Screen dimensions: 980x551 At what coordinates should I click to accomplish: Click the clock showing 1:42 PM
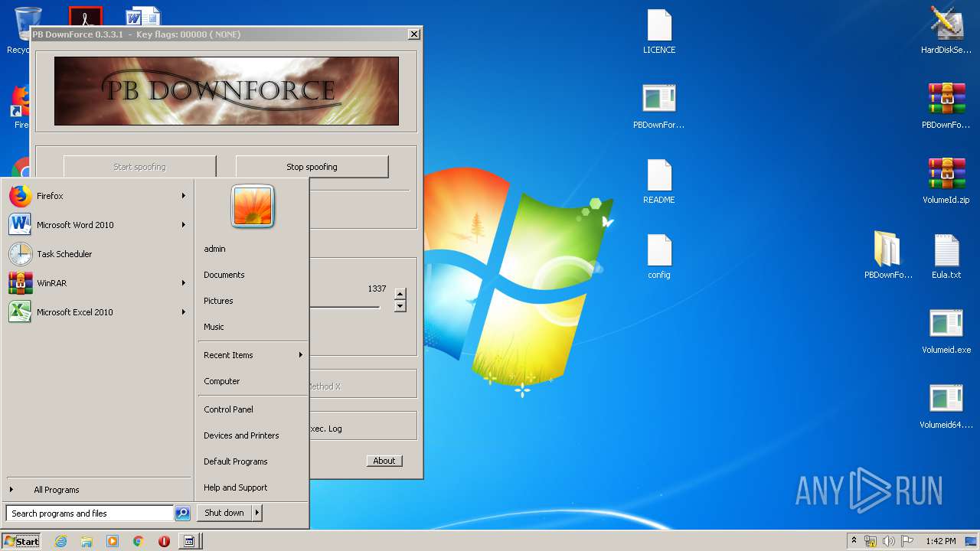pos(940,541)
